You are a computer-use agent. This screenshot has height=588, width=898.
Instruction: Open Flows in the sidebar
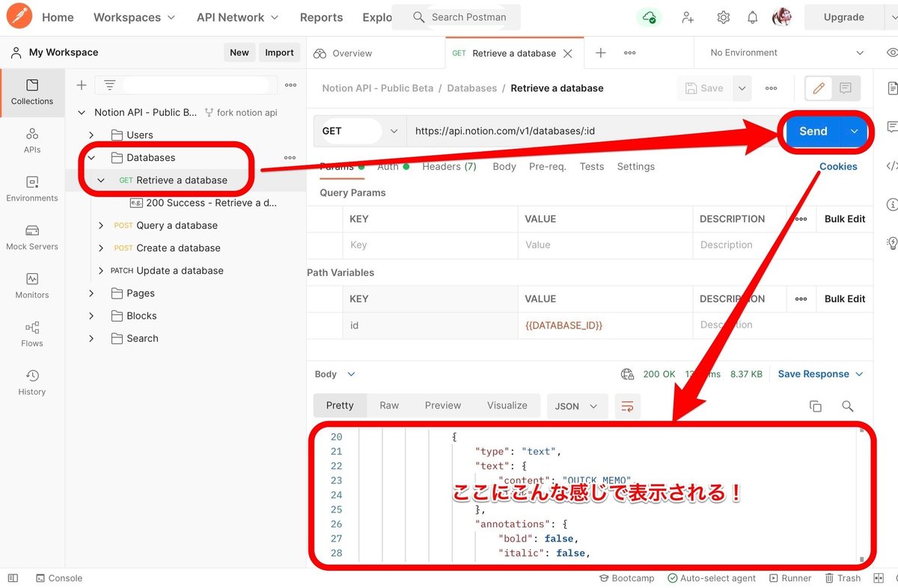click(32, 334)
